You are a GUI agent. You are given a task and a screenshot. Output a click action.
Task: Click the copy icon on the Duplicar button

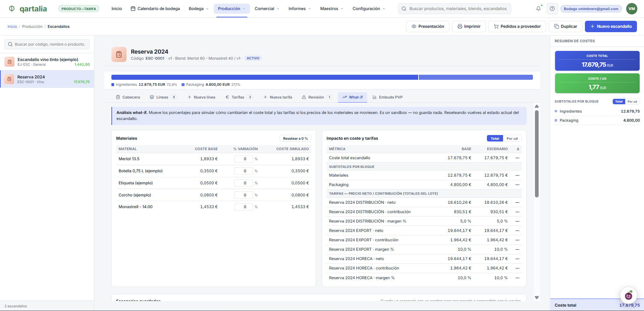(x=556, y=26)
